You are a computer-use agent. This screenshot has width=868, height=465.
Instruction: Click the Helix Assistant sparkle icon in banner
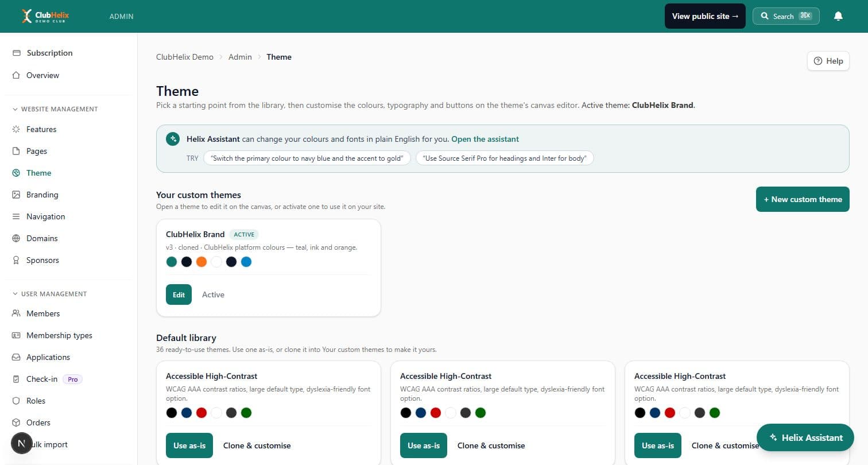(172, 139)
